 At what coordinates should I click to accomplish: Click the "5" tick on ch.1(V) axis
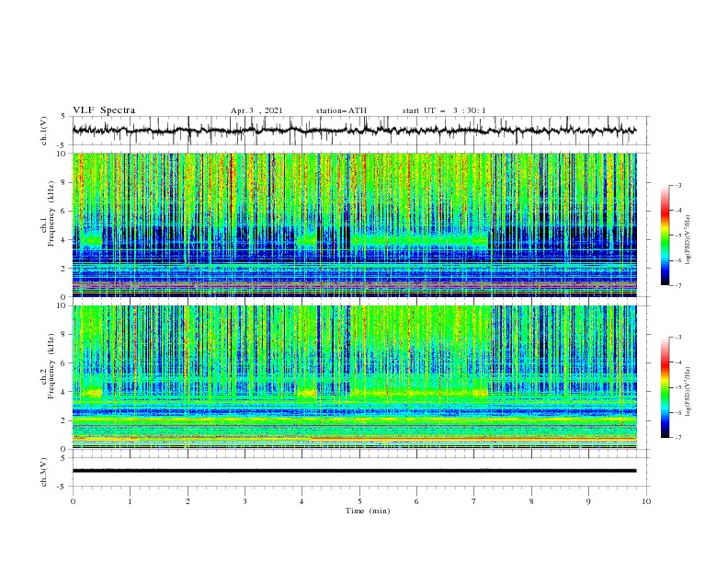(x=65, y=117)
